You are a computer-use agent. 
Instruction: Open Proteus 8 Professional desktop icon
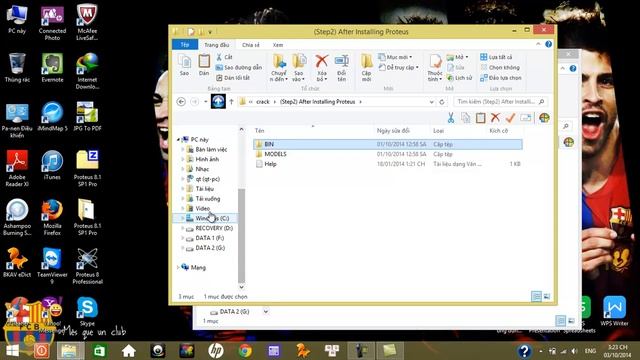click(87, 266)
